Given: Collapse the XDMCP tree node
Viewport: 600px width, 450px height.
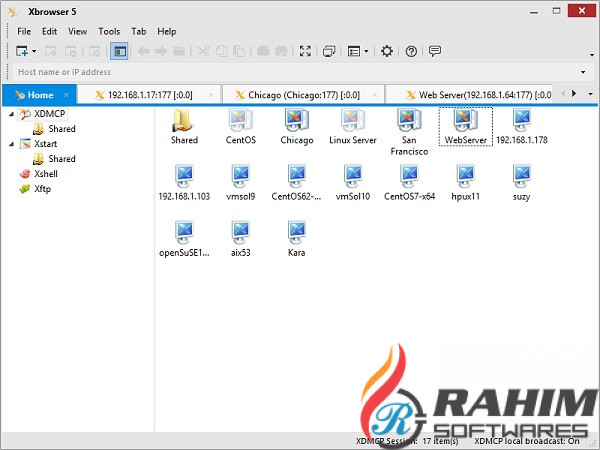Looking at the screenshot, I should (11, 114).
